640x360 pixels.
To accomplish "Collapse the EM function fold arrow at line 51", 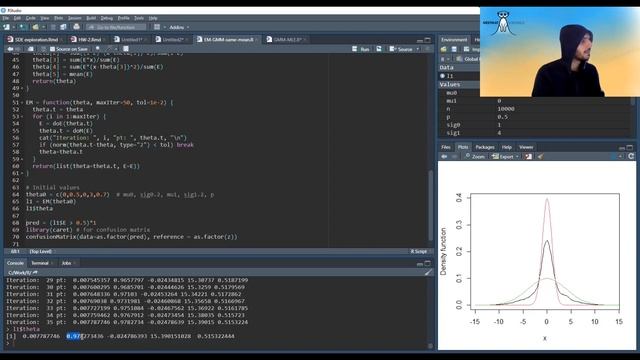I will click(22, 102).
